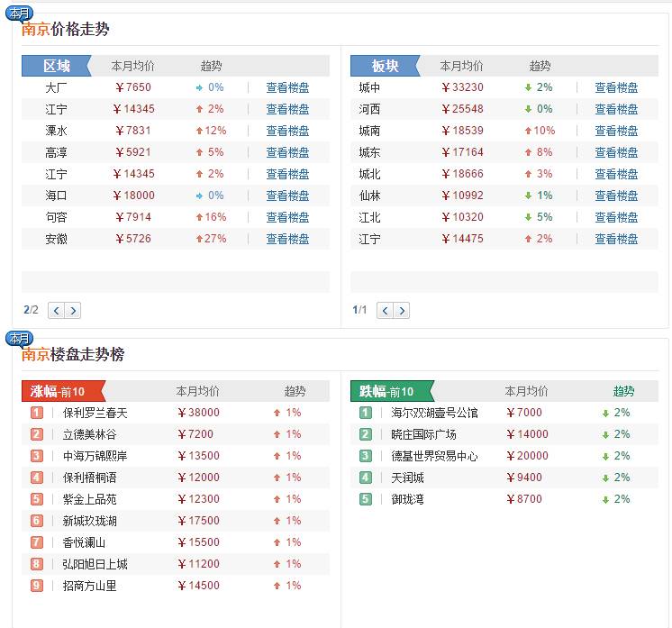Click red rank badge 7 beside 香悦澜山

click(x=37, y=542)
